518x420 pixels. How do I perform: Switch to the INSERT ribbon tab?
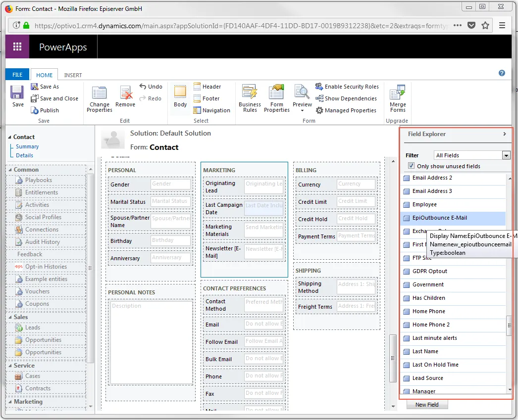(x=73, y=75)
